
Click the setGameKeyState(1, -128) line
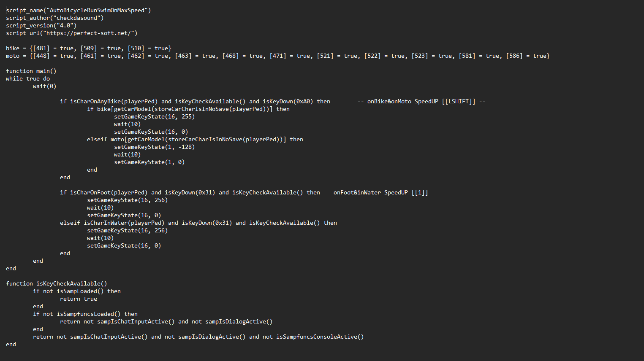(154, 147)
